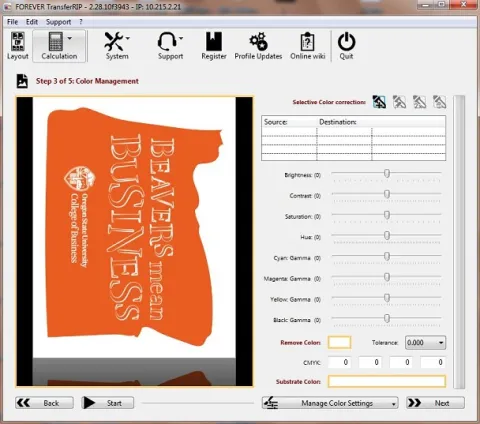Viewport: 480px width, 424px height.
Task: Click the first row of Source/Destination table
Action: pyautogui.click(x=354, y=132)
